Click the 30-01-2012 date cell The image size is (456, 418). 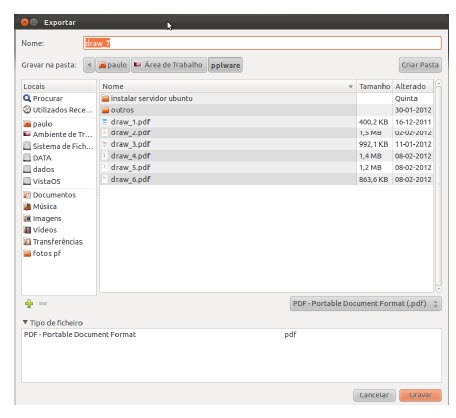click(x=413, y=110)
